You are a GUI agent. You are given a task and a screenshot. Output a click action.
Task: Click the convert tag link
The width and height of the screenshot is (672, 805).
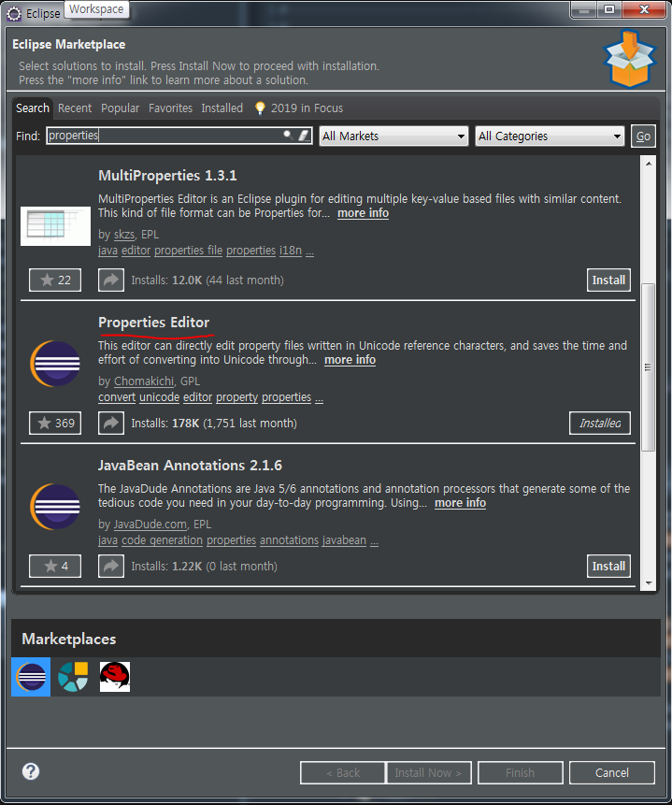117,397
